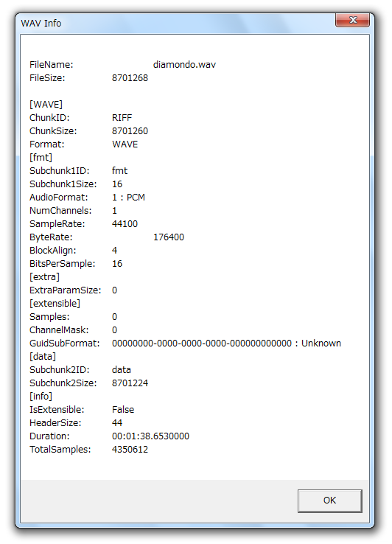Click the WAV Info title bar text
392x544 pixels.
[x=41, y=24]
